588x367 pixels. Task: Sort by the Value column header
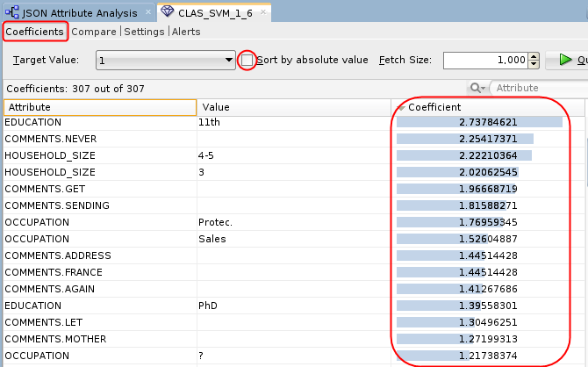coord(294,107)
